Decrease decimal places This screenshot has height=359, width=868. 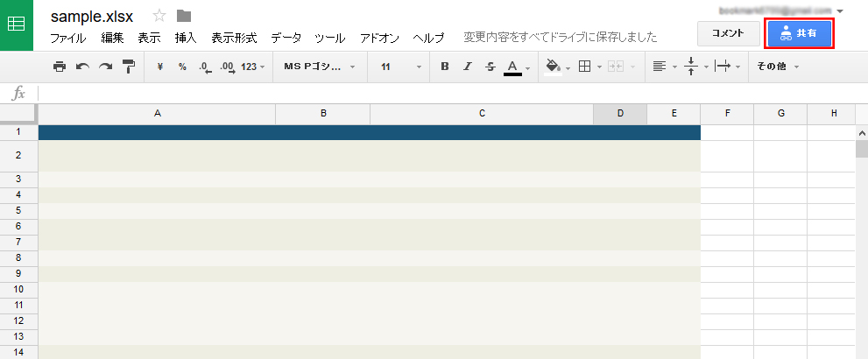tap(205, 67)
